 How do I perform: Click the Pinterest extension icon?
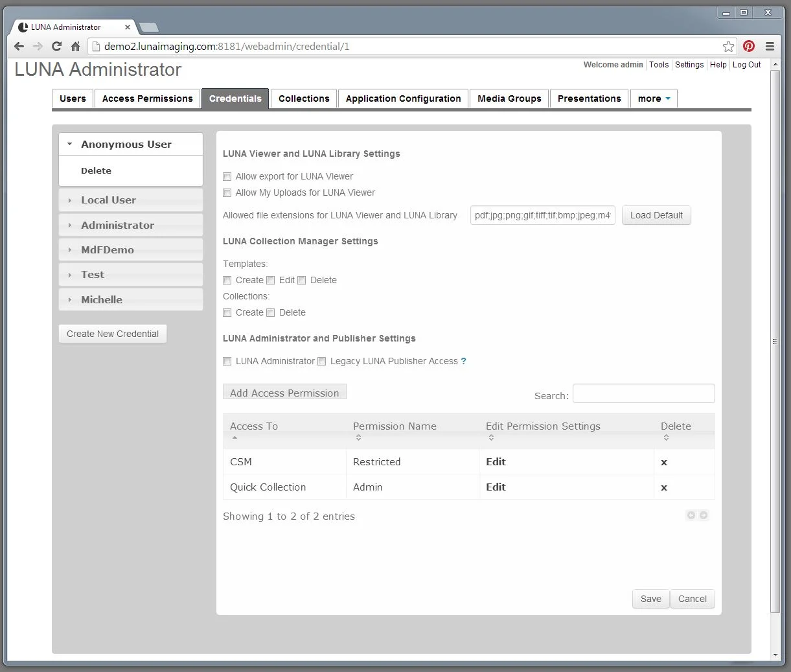pyautogui.click(x=749, y=46)
